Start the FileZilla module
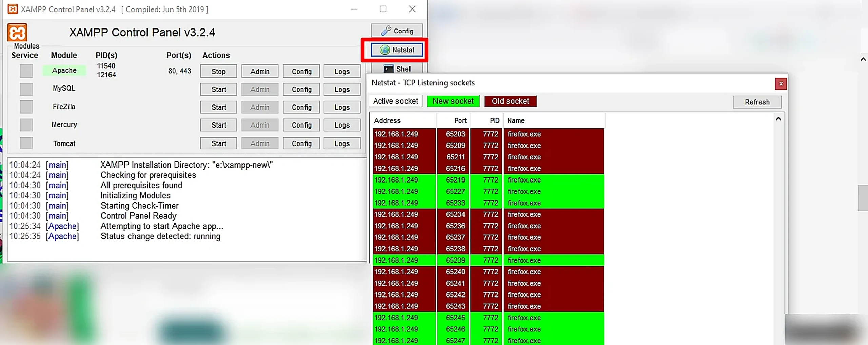Screen dimensions: 868x345 click(x=218, y=107)
